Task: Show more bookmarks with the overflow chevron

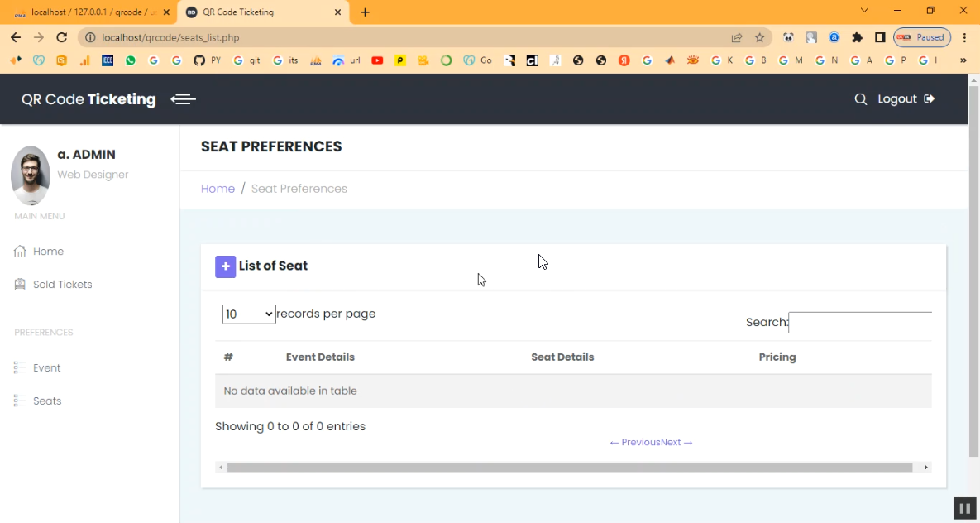Action: point(963,60)
